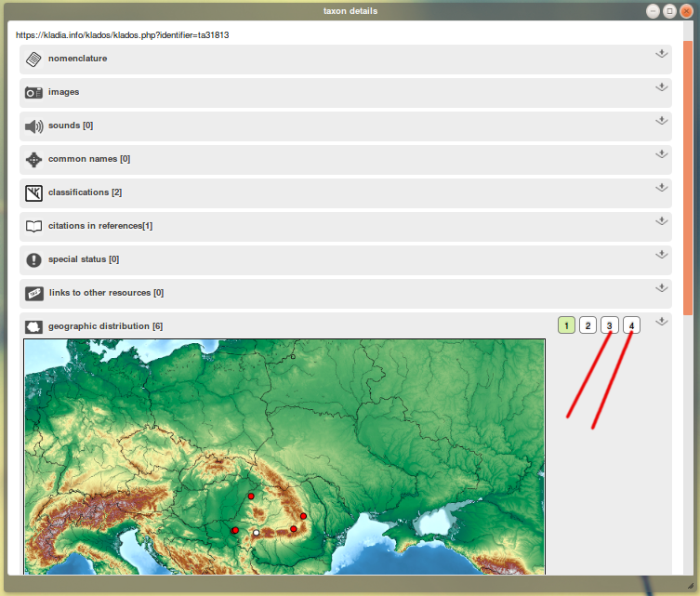Click the sounds speaker icon
The height and width of the screenshot is (596, 700).
tap(33, 126)
